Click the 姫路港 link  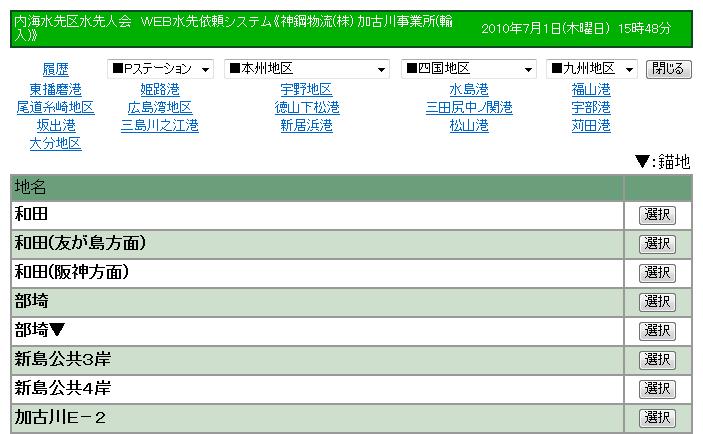coord(160,90)
